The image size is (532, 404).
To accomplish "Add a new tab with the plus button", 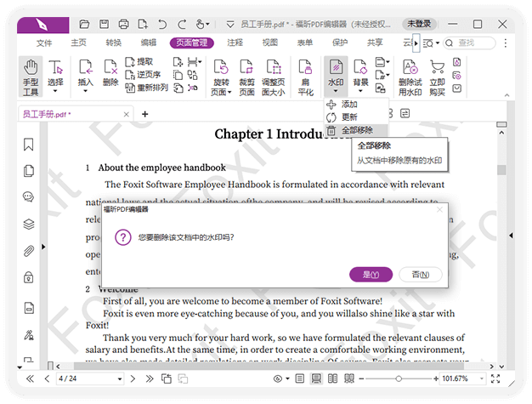I will tap(144, 114).
